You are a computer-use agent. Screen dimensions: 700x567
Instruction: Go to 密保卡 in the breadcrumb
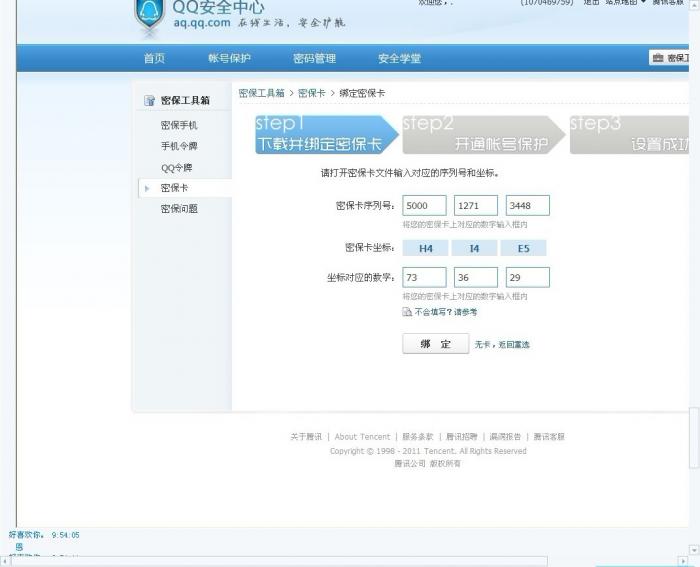coord(312,93)
